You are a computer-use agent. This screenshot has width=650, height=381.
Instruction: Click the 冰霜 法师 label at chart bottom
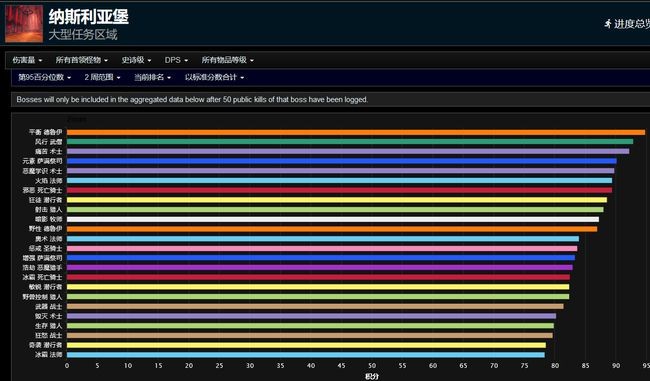(x=49, y=355)
